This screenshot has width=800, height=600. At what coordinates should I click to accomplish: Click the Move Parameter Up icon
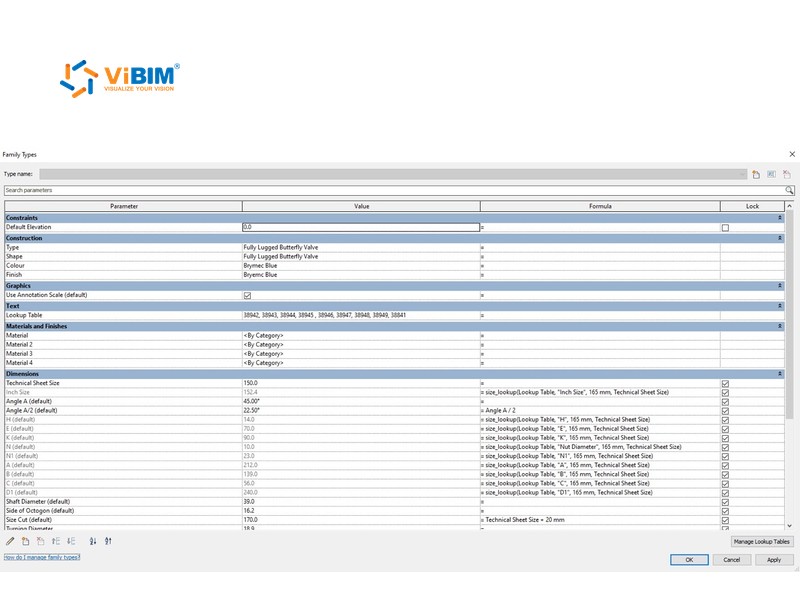point(56,541)
